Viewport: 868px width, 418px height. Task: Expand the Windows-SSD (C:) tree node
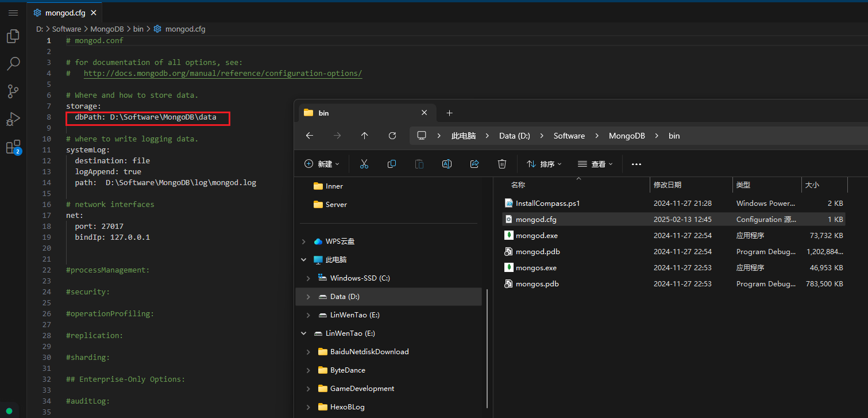[308, 278]
